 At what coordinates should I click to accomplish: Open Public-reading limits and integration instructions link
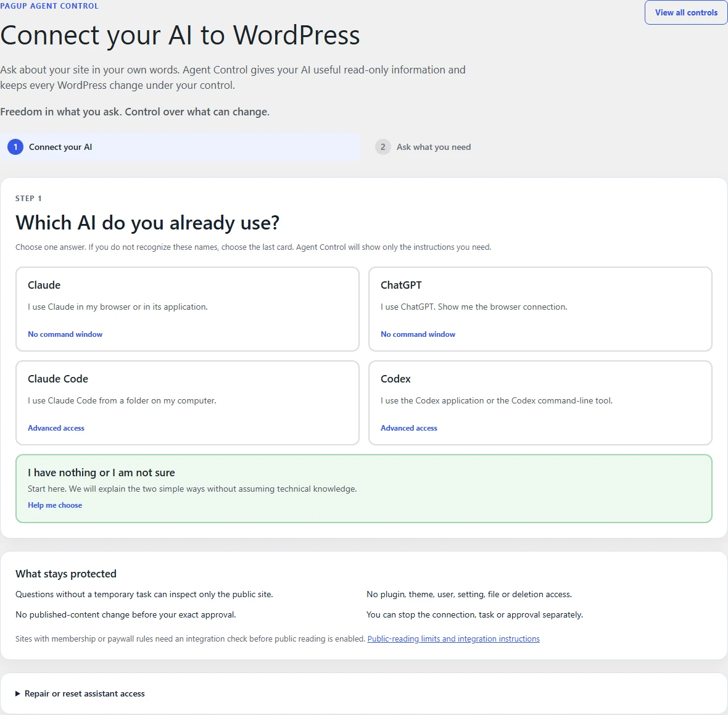(453, 639)
